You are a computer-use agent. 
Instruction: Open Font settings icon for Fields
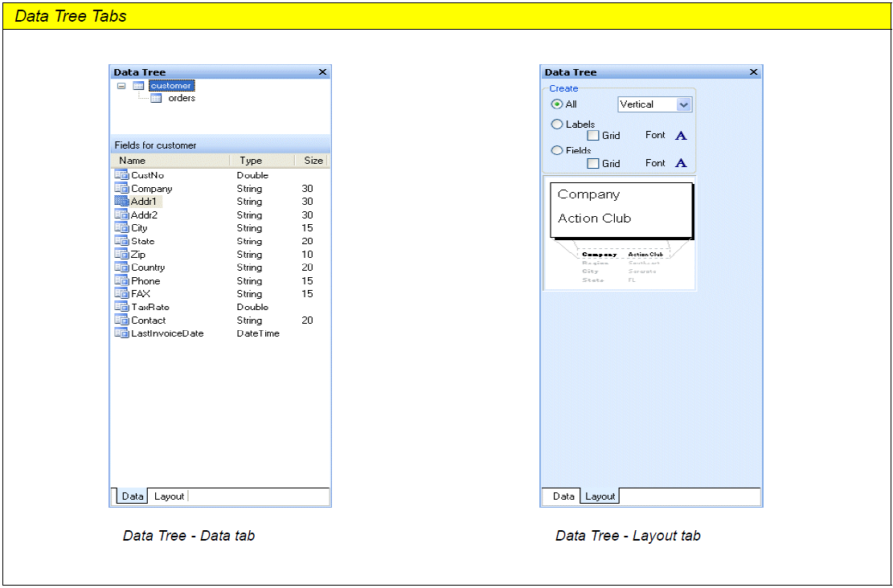[681, 163]
